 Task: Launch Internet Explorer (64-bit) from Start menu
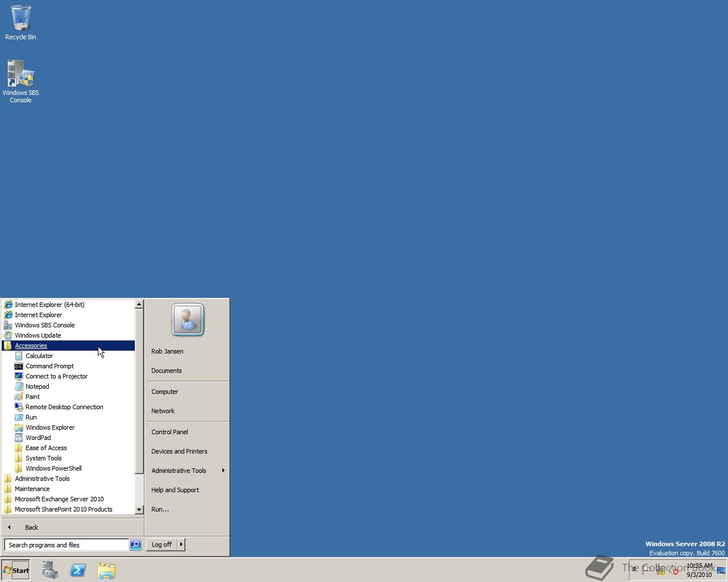click(x=68, y=305)
